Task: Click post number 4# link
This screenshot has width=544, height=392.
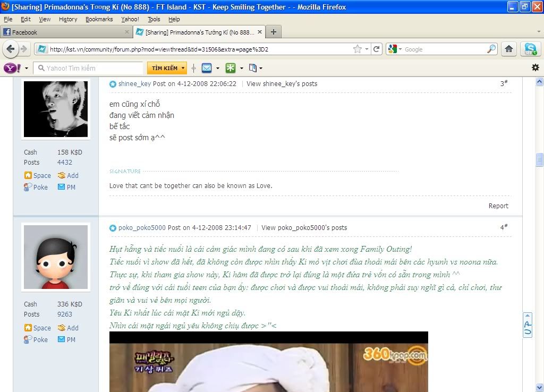Action: pos(504,227)
